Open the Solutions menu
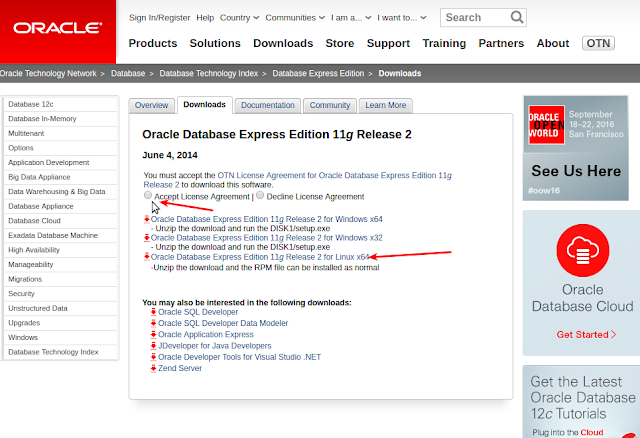640x438 pixels. pos(215,43)
